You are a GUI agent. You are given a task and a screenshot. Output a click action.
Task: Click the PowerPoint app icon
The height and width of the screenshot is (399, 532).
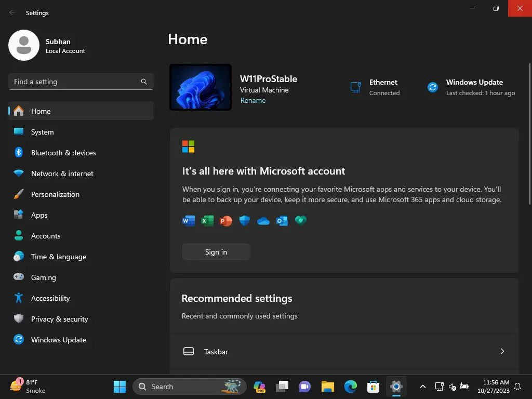click(225, 221)
